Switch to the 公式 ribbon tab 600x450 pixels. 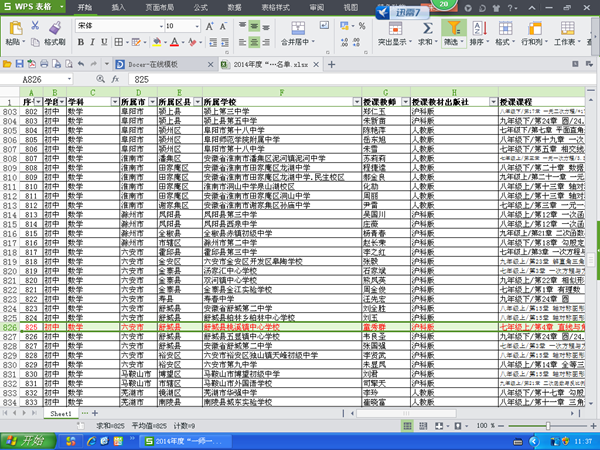click(201, 7)
